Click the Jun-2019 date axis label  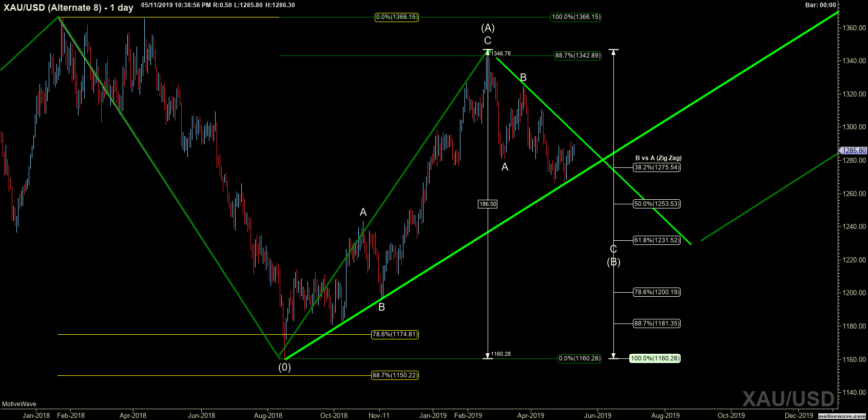[597, 415]
